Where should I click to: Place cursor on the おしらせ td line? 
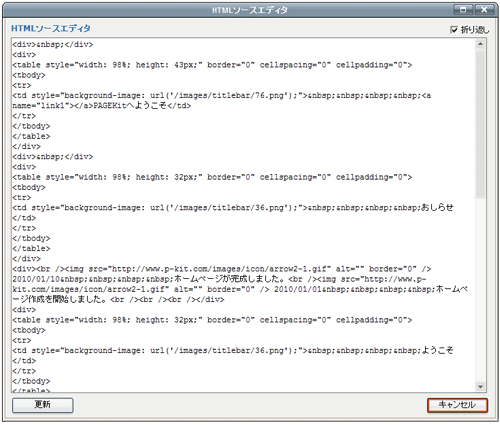(233, 208)
